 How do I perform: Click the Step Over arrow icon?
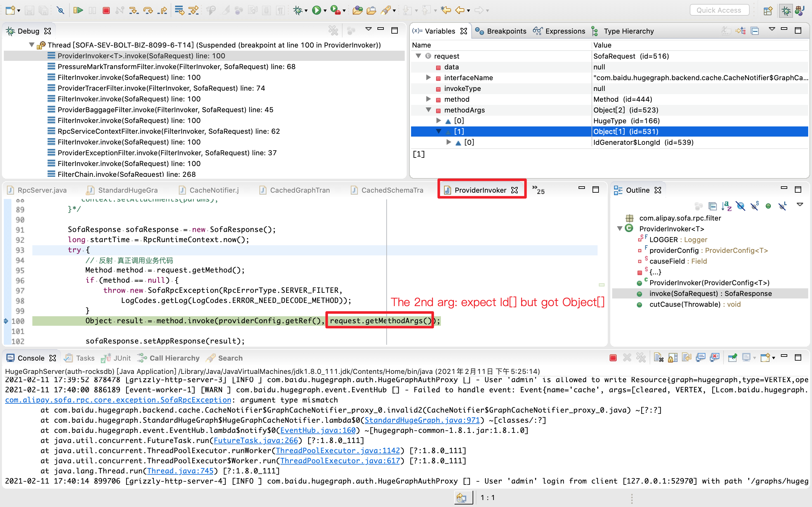147,10
